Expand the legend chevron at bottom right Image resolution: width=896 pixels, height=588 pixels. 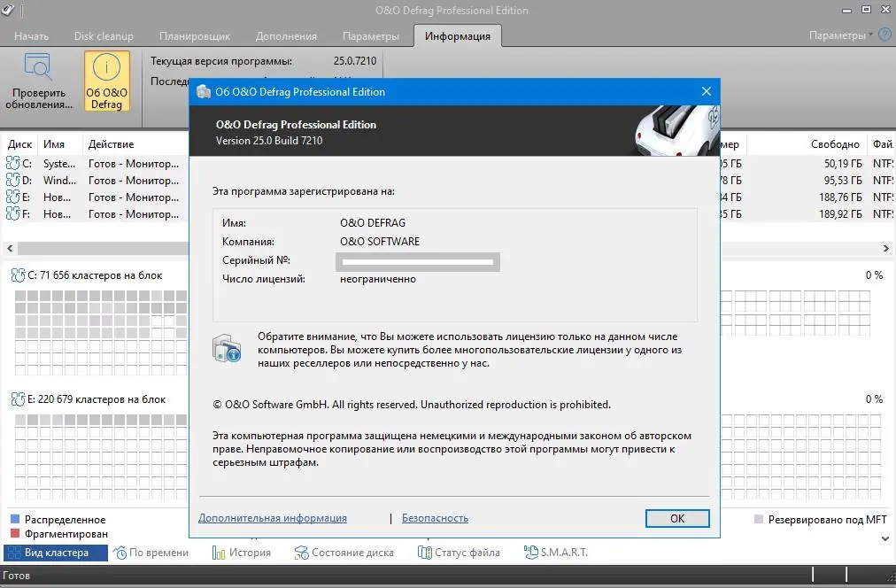pos(885,538)
